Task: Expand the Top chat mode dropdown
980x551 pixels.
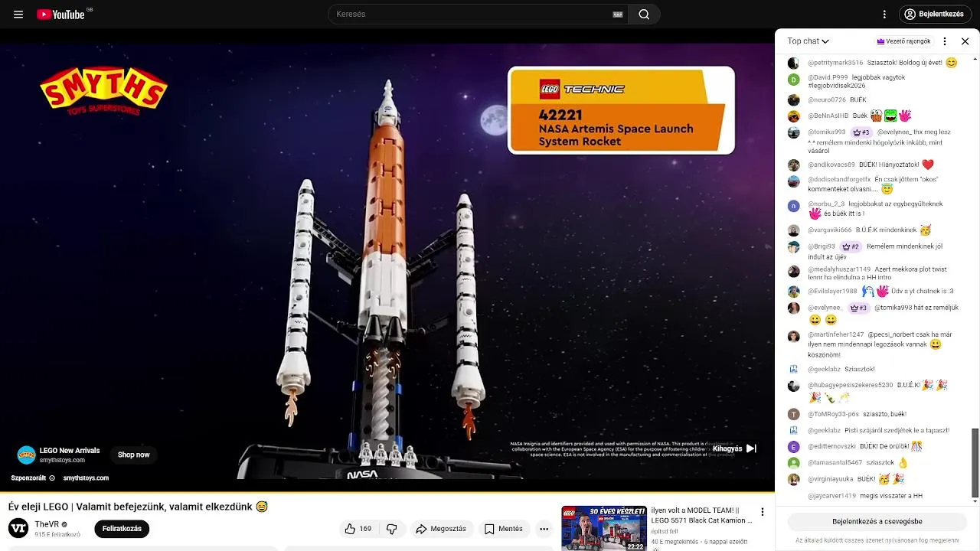Action: (808, 41)
